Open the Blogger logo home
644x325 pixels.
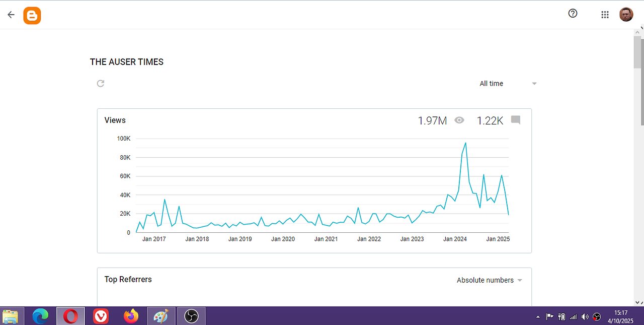pyautogui.click(x=32, y=16)
